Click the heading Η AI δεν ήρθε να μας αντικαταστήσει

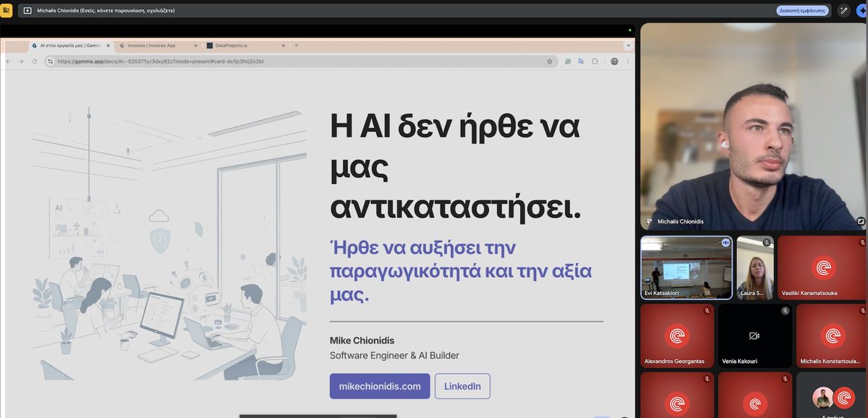point(456,167)
